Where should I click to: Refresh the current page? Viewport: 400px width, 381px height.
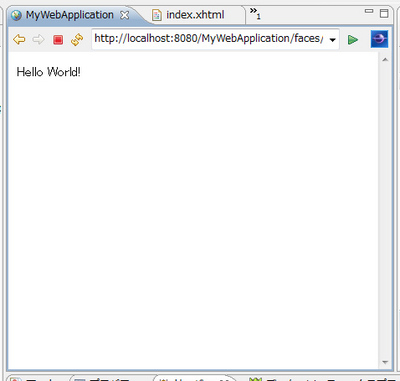77,39
